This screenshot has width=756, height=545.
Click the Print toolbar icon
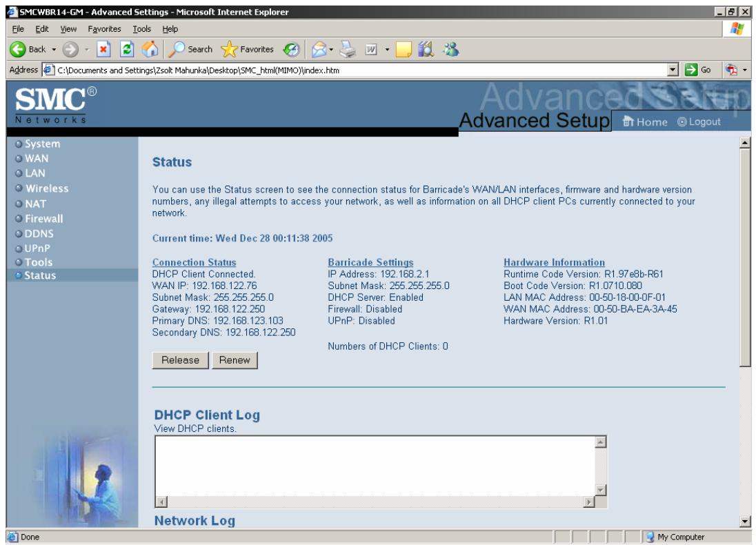(348, 49)
